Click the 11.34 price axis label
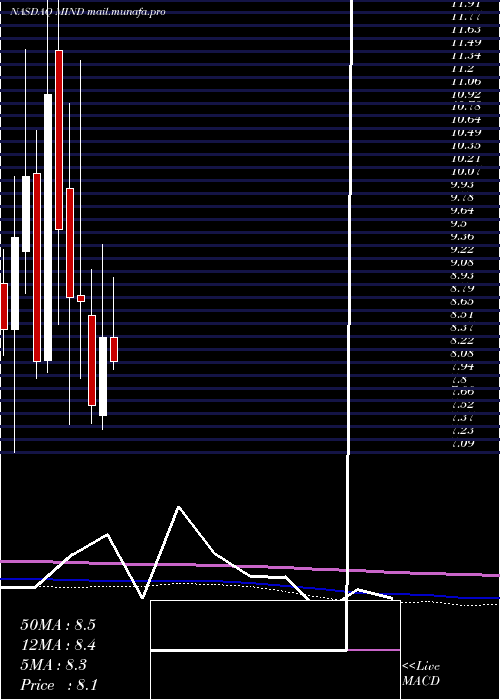This screenshot has width=500, height=700. pos(466,56)
